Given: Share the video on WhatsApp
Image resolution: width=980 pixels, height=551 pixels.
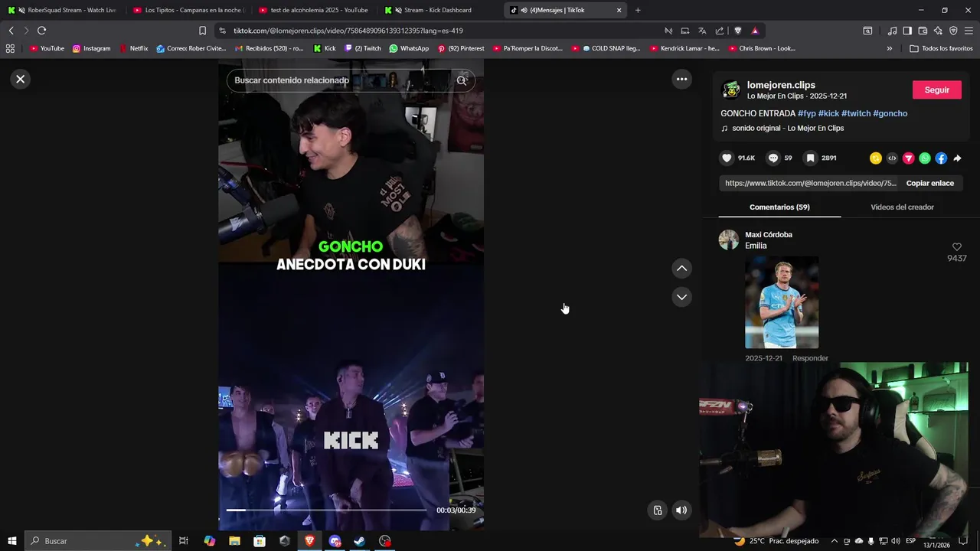Looking at the screenshot, I should click(925, 158).
